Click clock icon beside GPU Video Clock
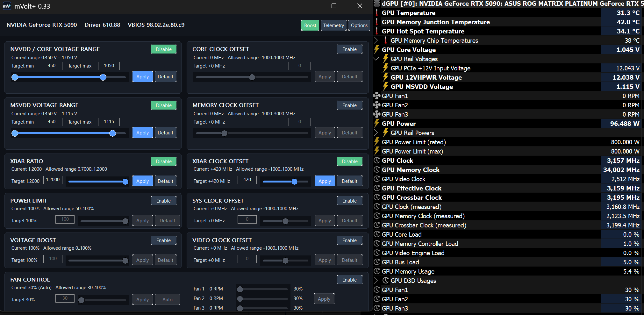Screen dimensions: 644x315 coord(377,179)
